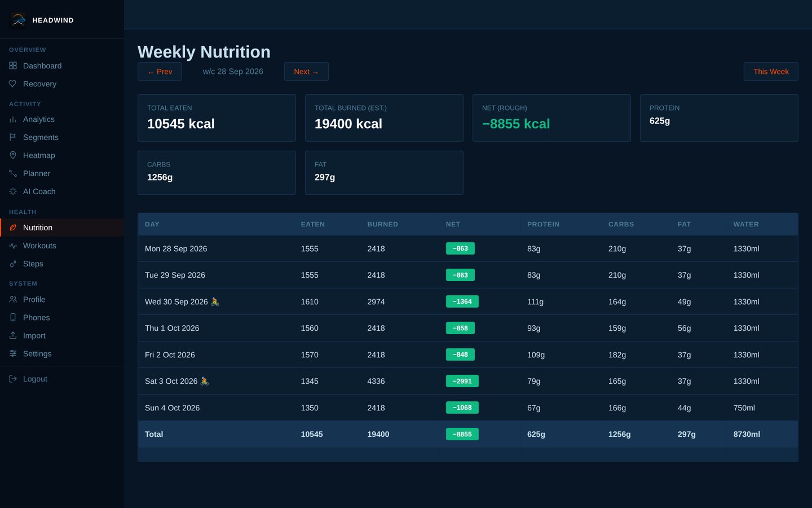Click the Planner route icon
812x508 pixels.
pos(13,174)
